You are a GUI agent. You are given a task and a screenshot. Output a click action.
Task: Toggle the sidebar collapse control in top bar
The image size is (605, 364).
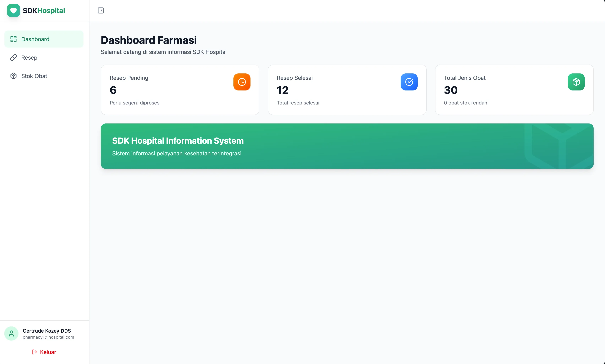pyautogui.click(x=101, y=10)
